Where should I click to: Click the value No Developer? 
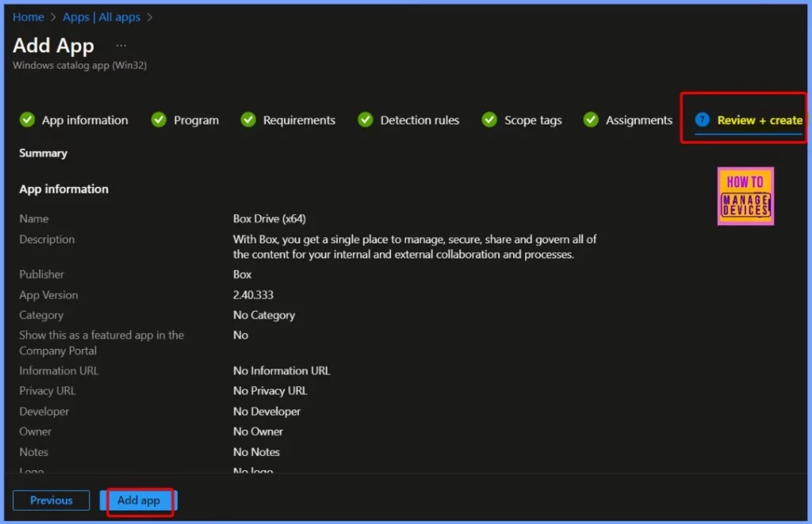click(x=266, y=411)
